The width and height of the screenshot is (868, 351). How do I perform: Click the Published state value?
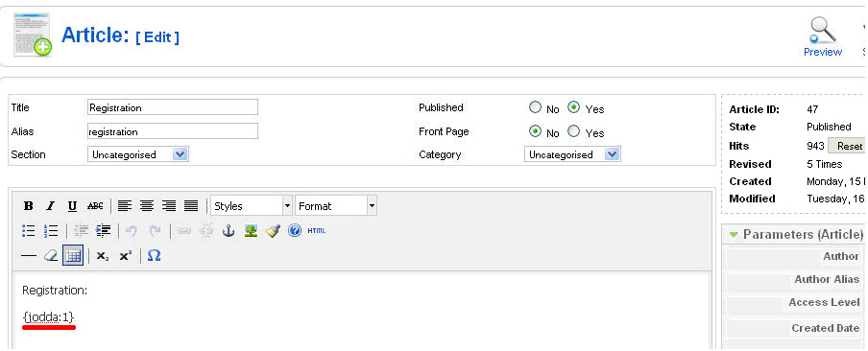[829, 128]
